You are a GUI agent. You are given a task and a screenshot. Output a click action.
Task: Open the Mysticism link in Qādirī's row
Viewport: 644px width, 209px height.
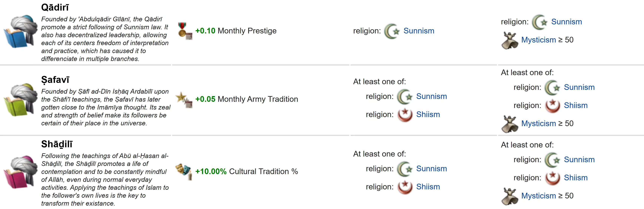[x=538, y=40]
